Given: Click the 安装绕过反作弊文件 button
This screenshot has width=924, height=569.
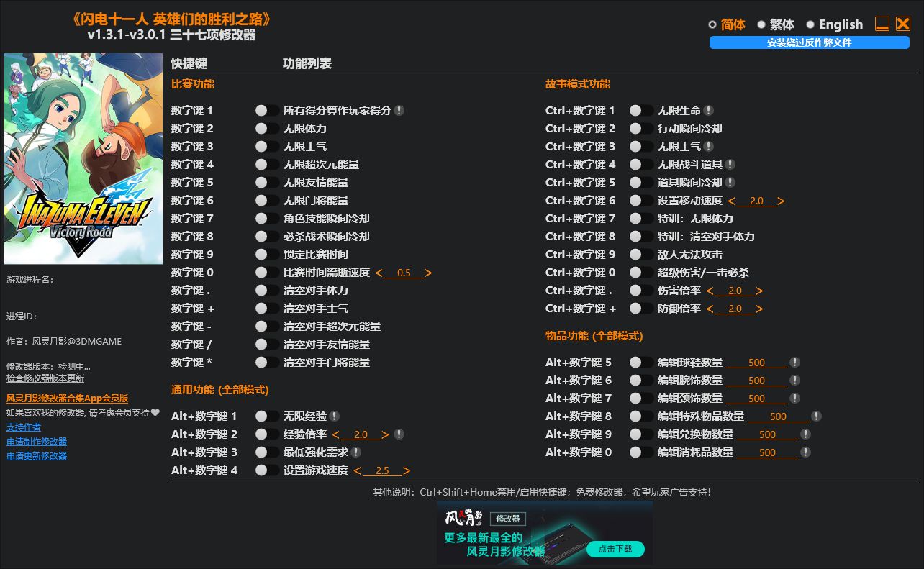Looking at the screenshot, I should click(809, 43).
